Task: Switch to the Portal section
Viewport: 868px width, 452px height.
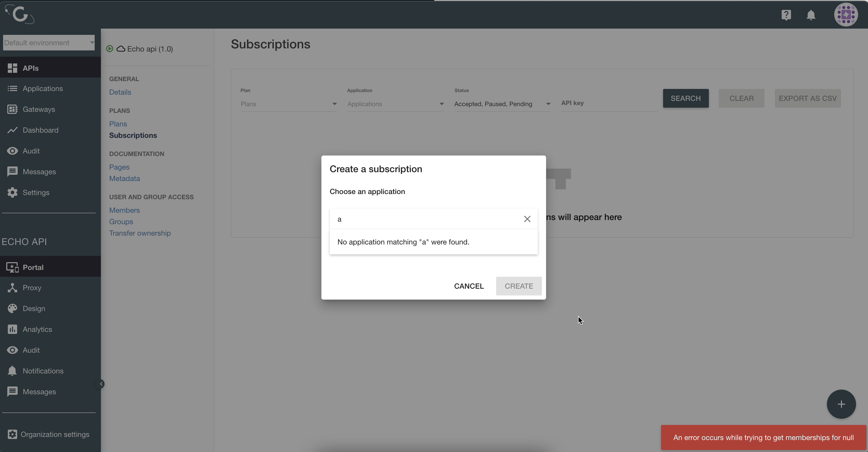Action: tap(33, 267)
